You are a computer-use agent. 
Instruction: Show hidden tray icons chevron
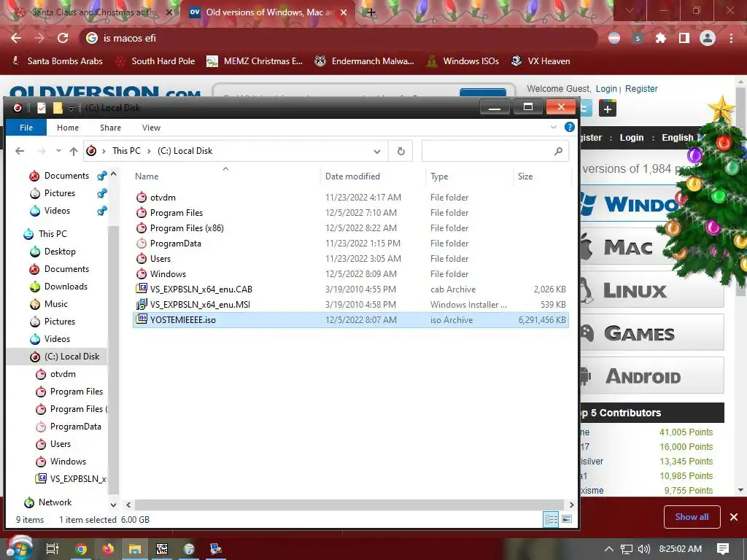(x=609, y=549)
